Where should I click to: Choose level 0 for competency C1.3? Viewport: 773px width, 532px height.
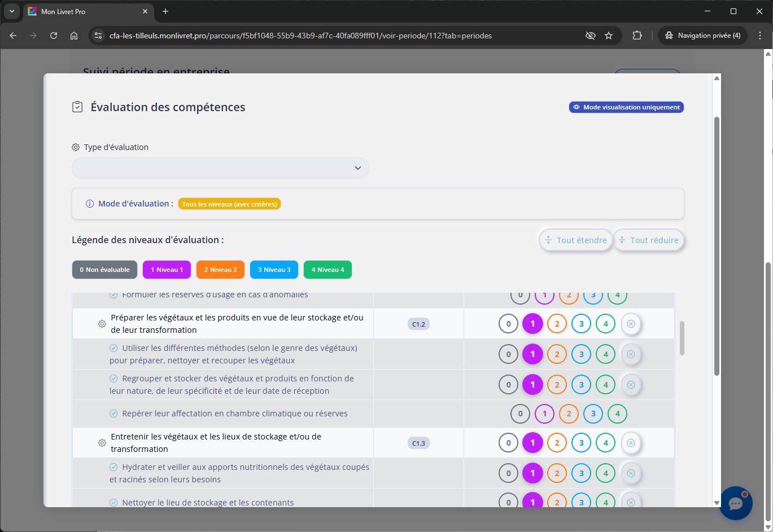[x=508, y=443]
